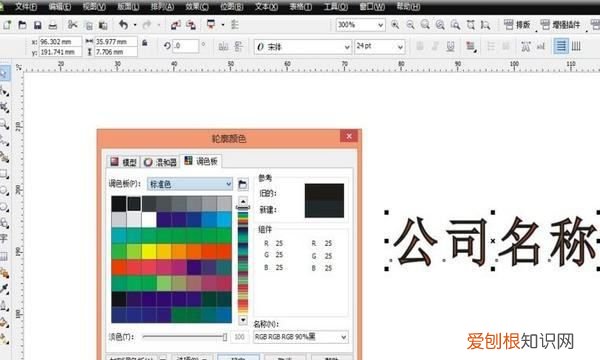Screen dimensions: 600x360
Task: Close the 轮廓颜色 dialog
Action: 349,136
